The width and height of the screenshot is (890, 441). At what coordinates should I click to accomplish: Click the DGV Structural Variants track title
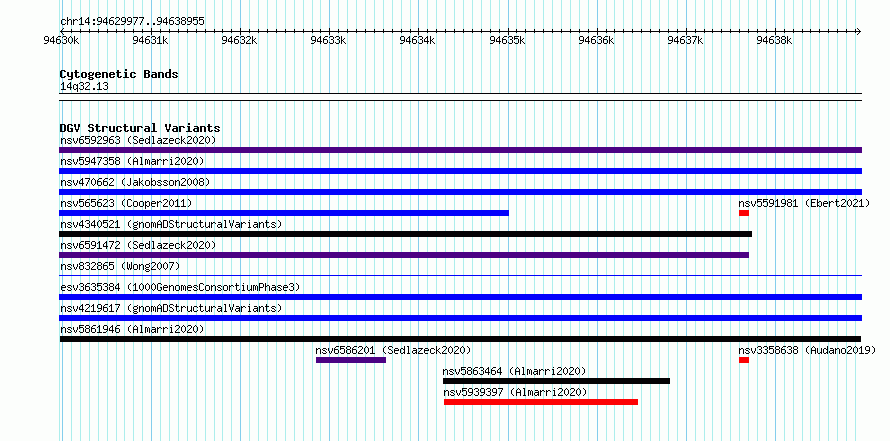coord(140,128)
